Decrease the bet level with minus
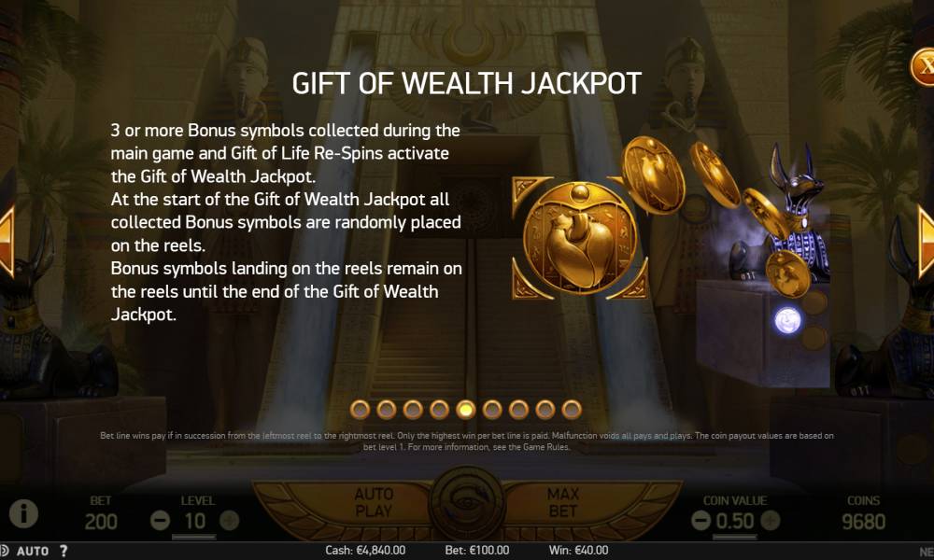934x560 pixels. pos(160,520)
